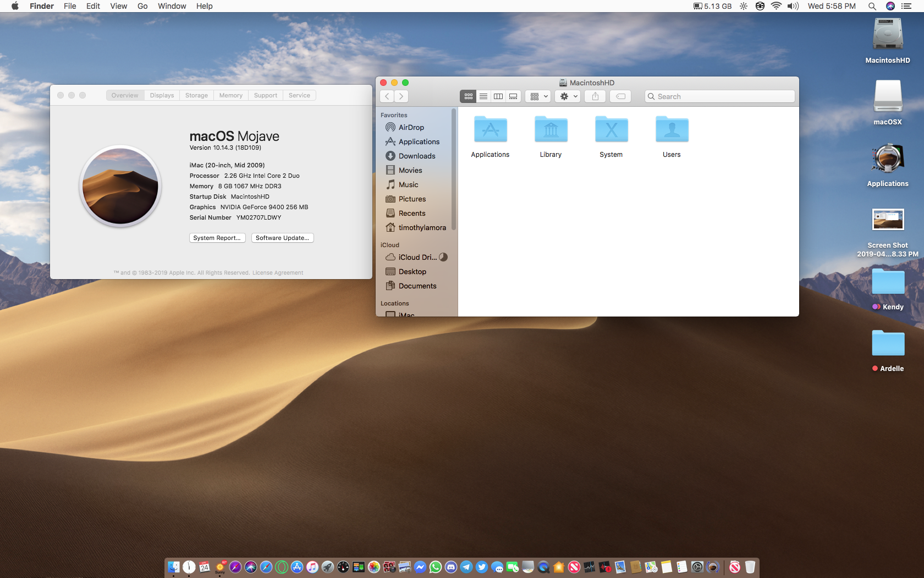Switch to the Memory tab in About This Mac
924x578 pixels.
coord(230,95)
